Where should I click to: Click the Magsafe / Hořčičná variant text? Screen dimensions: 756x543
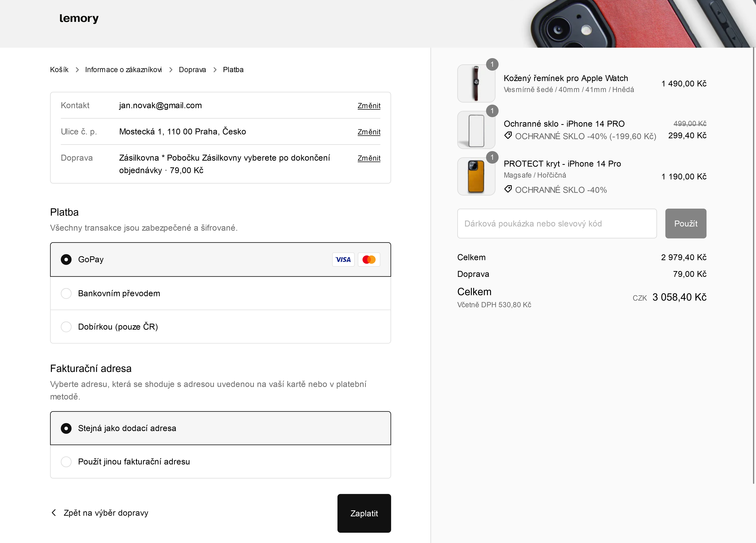[535, 175]
